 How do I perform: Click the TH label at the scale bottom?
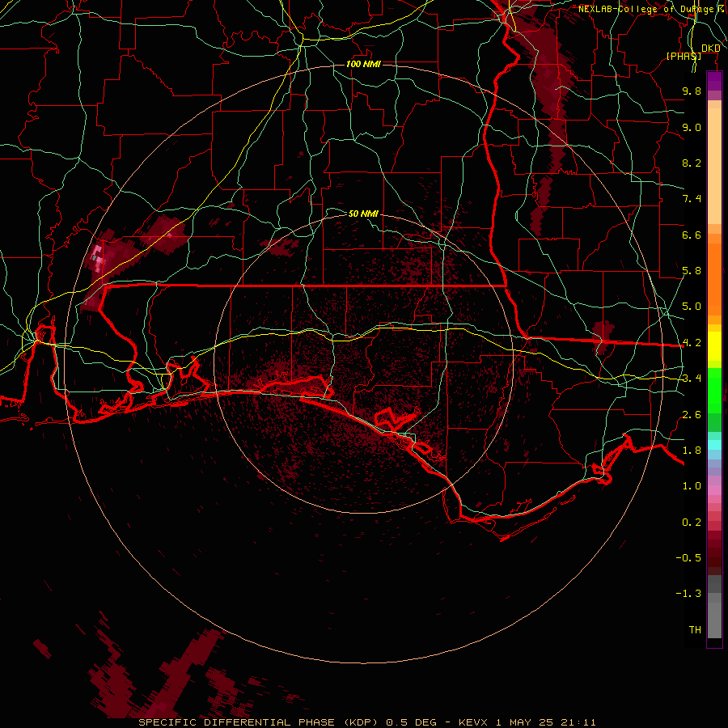tap(695, 630)
